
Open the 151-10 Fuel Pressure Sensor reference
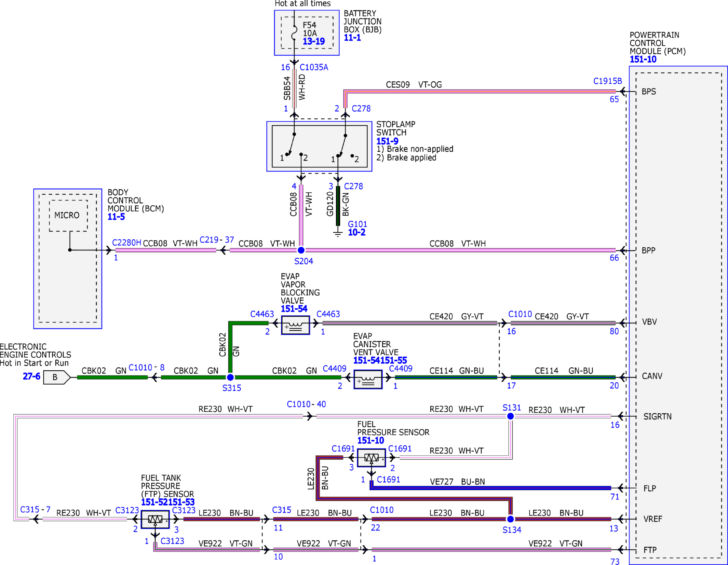370,440
